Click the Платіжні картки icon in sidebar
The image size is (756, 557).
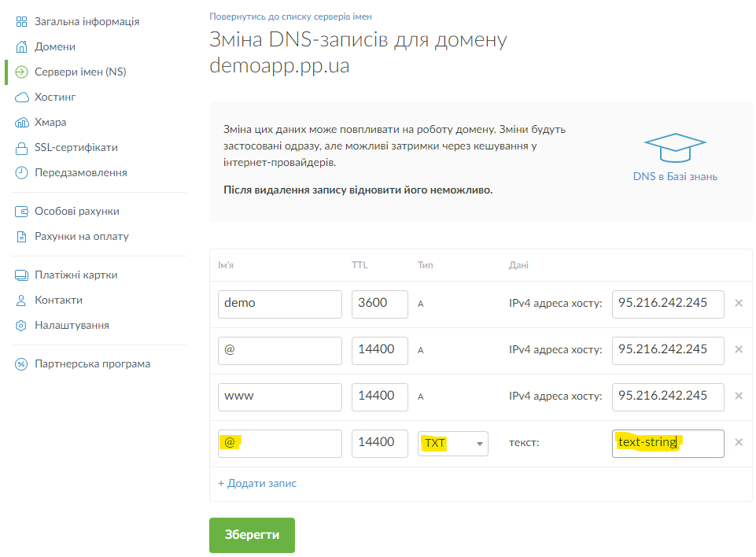click(x=21, y=275)
